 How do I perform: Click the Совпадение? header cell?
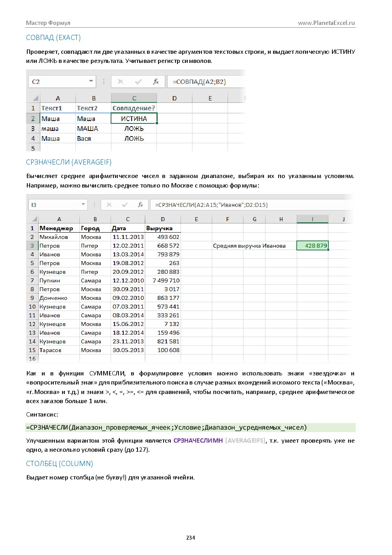(134, 108)
